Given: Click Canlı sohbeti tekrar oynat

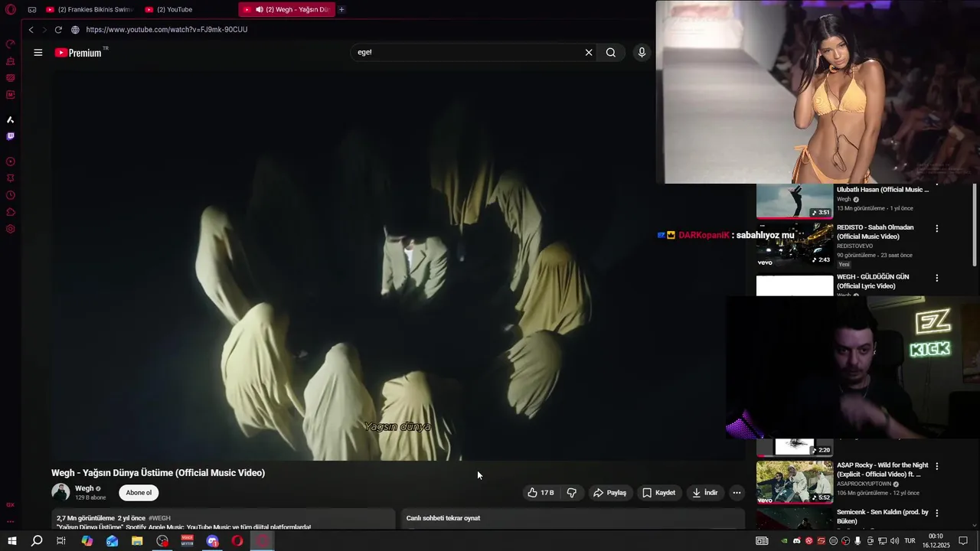Looking at the screenshot, I should (x=443, y=518).
